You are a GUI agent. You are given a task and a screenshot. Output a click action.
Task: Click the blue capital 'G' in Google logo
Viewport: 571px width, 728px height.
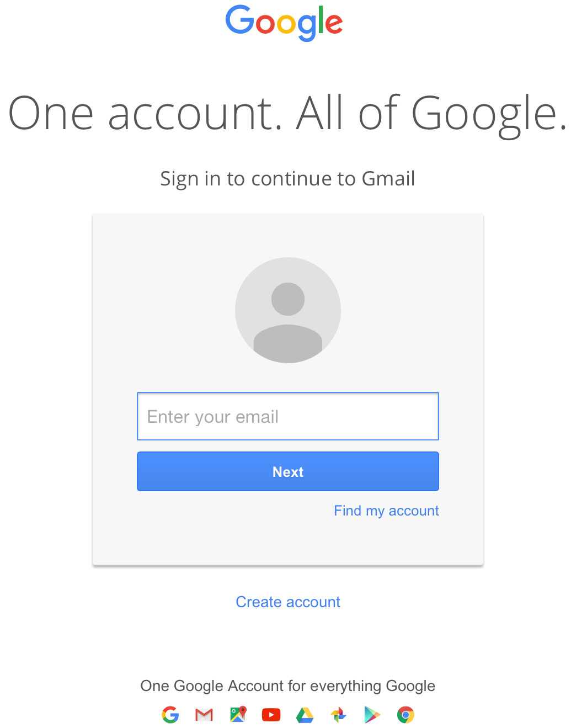[x=239, y=21]
